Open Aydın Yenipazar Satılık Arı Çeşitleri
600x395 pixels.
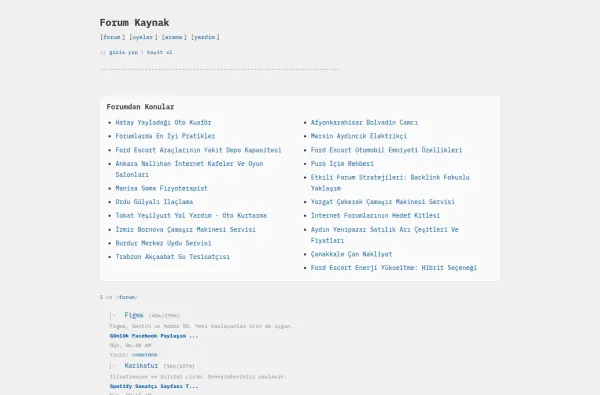point(385,235)
